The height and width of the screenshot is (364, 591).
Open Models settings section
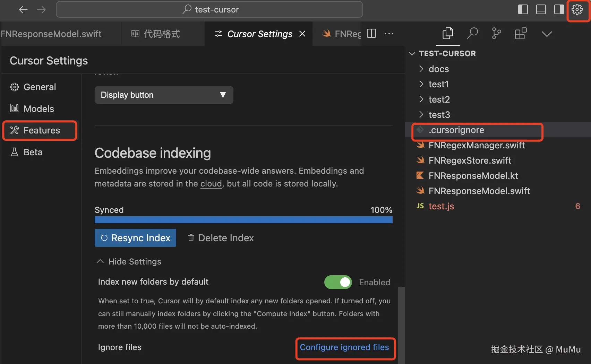click(38, 109)
